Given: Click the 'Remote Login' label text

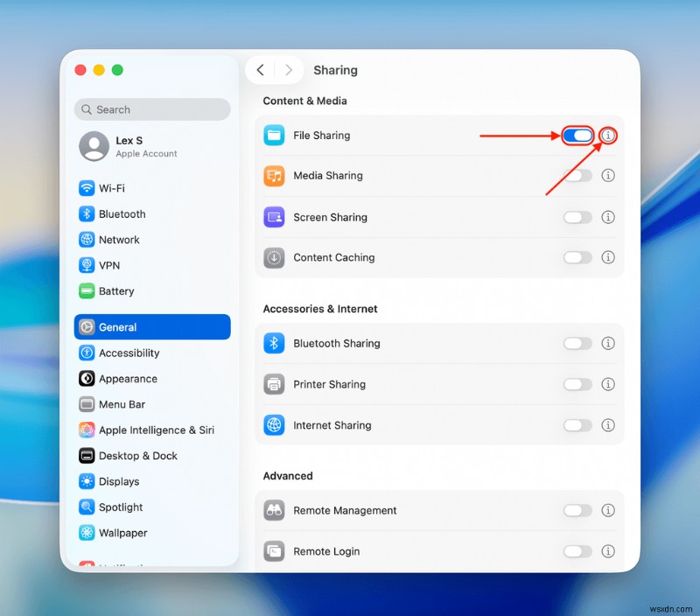Looking at the screenshot, I should point(326,552).
